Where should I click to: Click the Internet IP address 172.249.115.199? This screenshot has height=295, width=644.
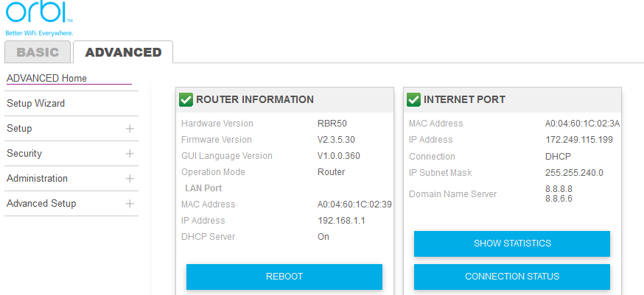(578, 140)
